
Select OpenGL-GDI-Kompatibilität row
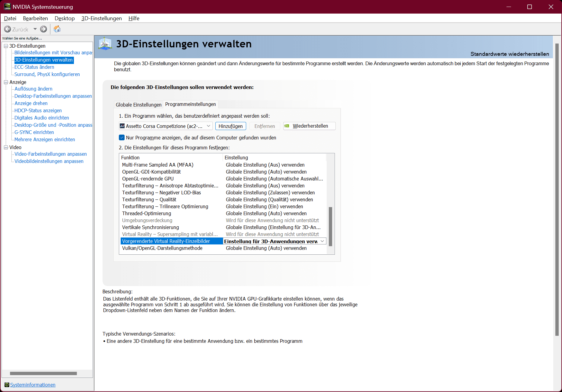(x=223, y=172)
